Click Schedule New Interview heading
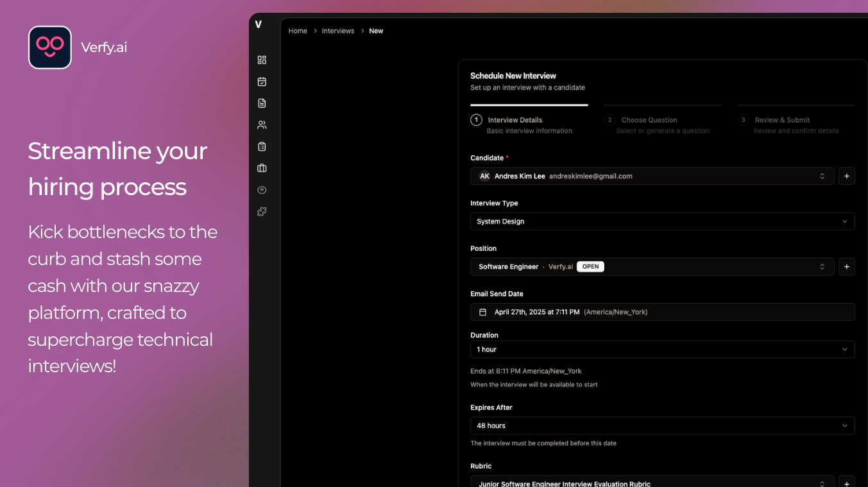The width and height of the screenshot is (868, 487). pyautogui.click(x=513, y=76)
